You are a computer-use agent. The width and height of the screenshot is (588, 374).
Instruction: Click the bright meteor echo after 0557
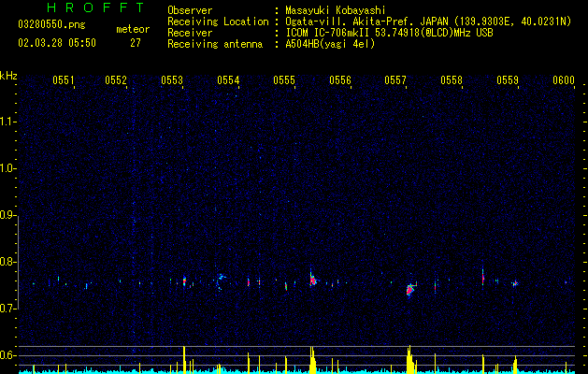(x=410, y=290)
